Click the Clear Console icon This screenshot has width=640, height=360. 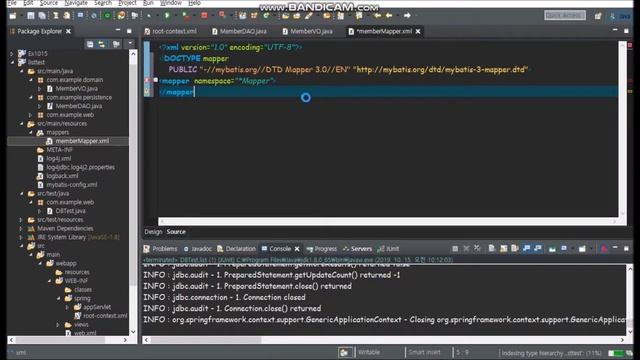492,249
